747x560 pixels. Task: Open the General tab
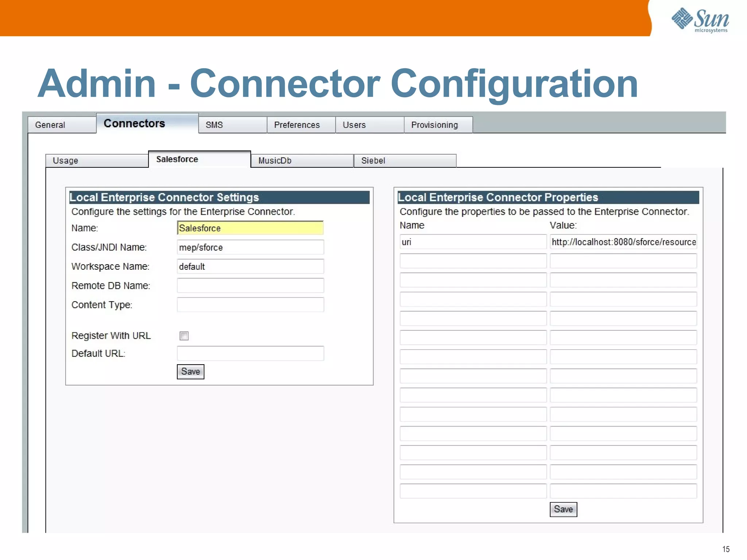[62, 125]
